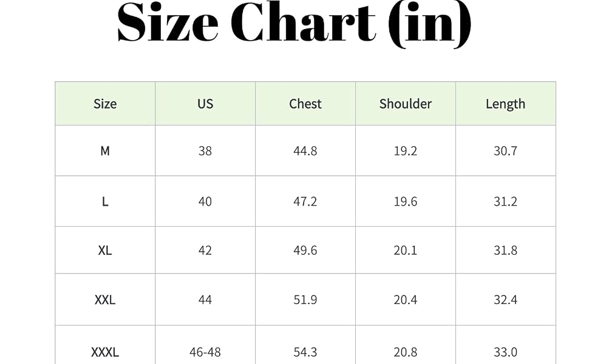Viewport: 589px width, 364px height.
Task: Select the M size row label
Action: point(105,151)
